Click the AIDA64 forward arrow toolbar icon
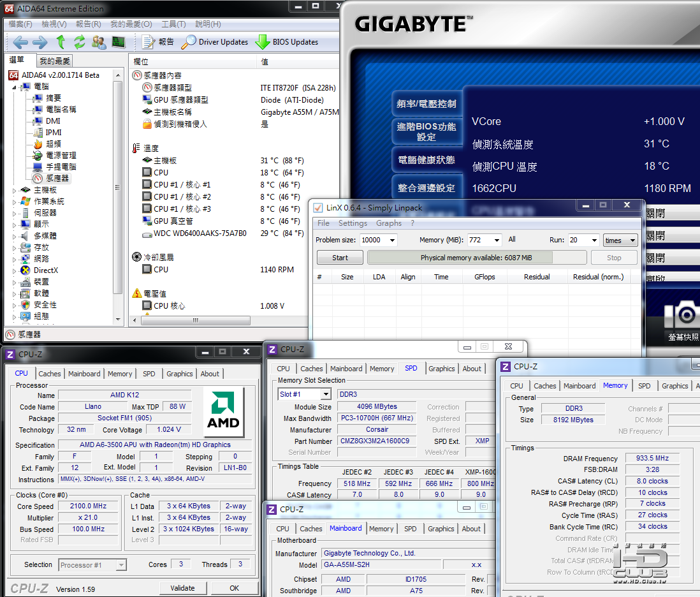This screenshot has height=597, width=700. tap(40, 43)
